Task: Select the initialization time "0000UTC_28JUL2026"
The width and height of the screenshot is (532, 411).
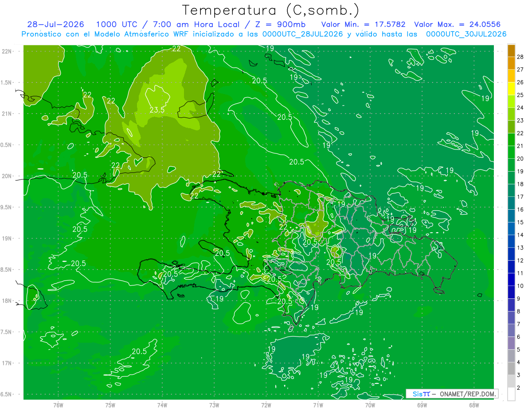Action: [302, 34]
